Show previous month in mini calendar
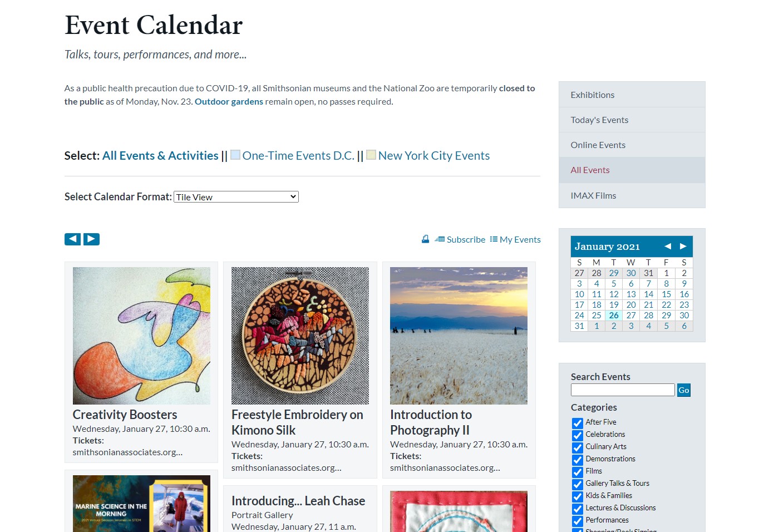 point(667,246)
